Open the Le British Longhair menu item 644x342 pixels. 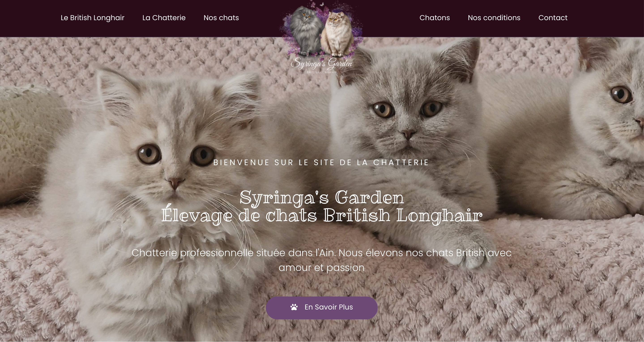coord(92,18)
